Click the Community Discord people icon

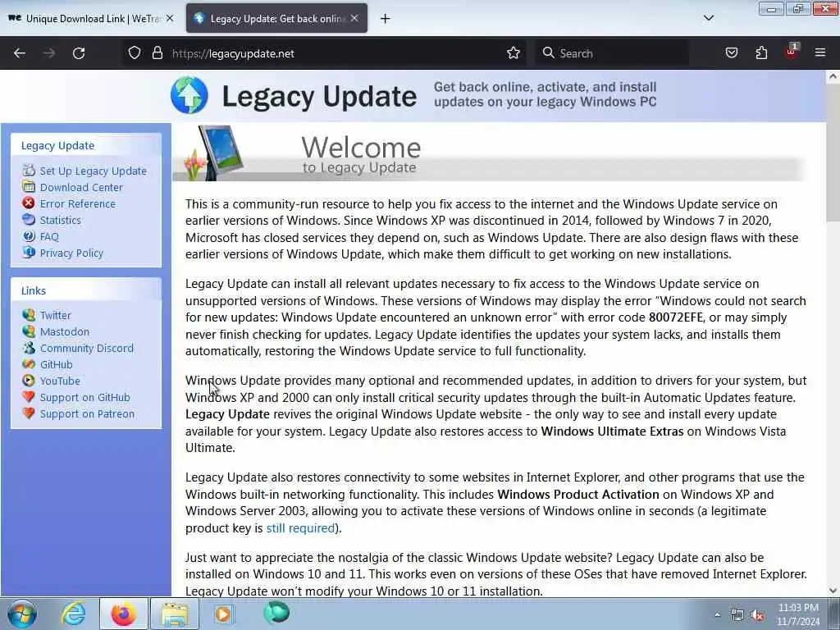[29, 348]
